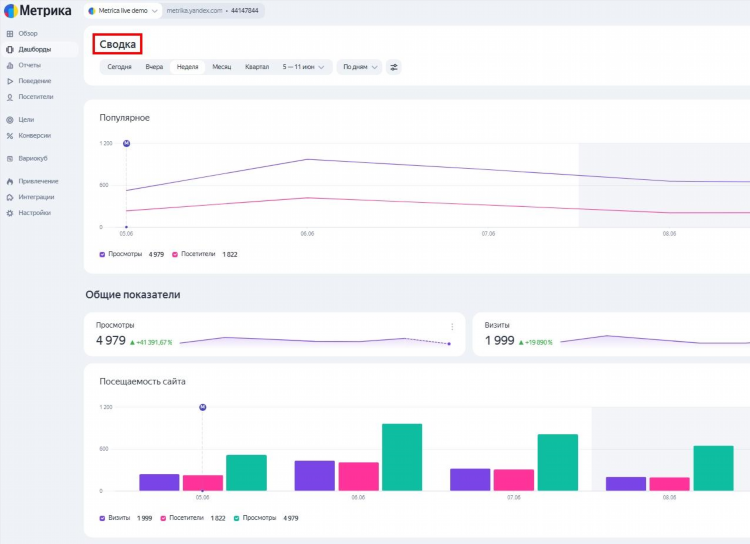This screenshot has width=750, height=544.
Task: Click the Общие показатели heading
Action: pyautogui.click(x=133, y=295)
